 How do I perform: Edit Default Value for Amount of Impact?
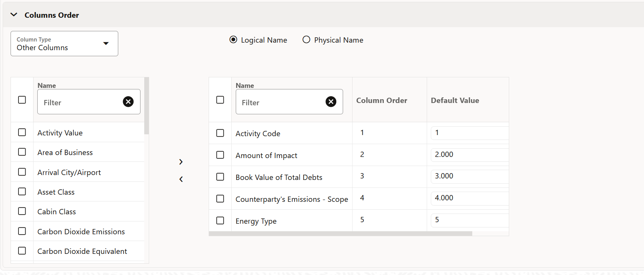469,155
